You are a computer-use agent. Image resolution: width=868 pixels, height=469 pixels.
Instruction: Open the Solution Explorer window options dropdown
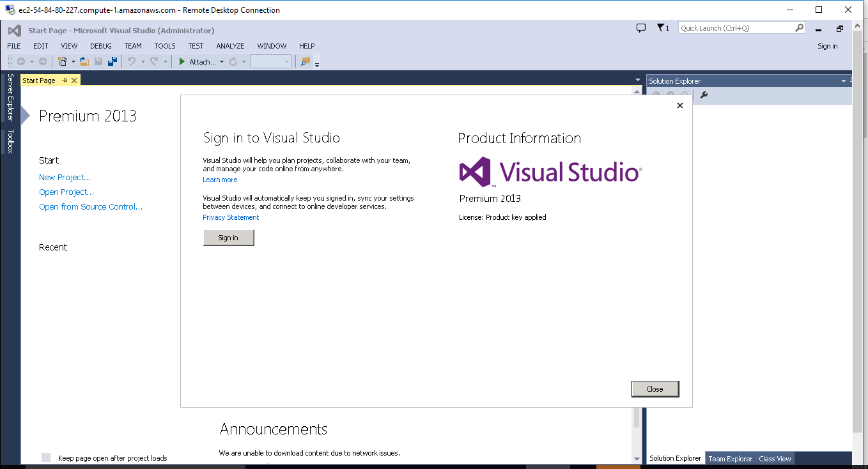843,81
